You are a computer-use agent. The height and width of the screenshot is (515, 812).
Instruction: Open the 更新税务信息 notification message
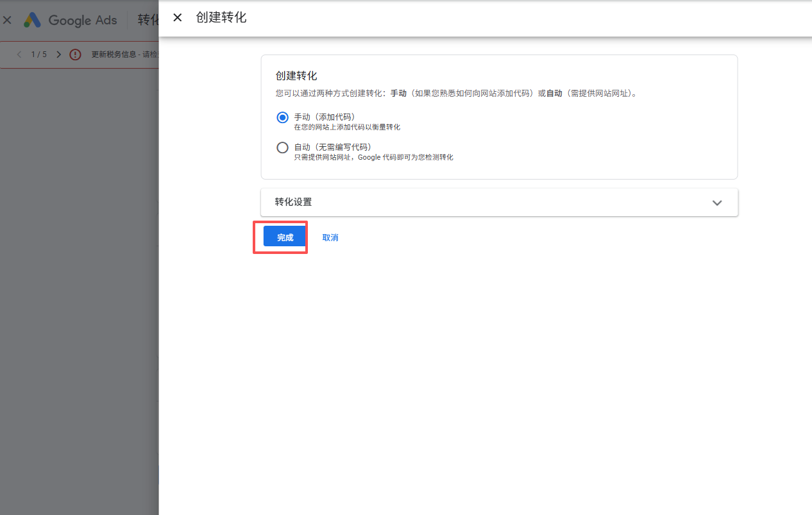pos(124,55)
